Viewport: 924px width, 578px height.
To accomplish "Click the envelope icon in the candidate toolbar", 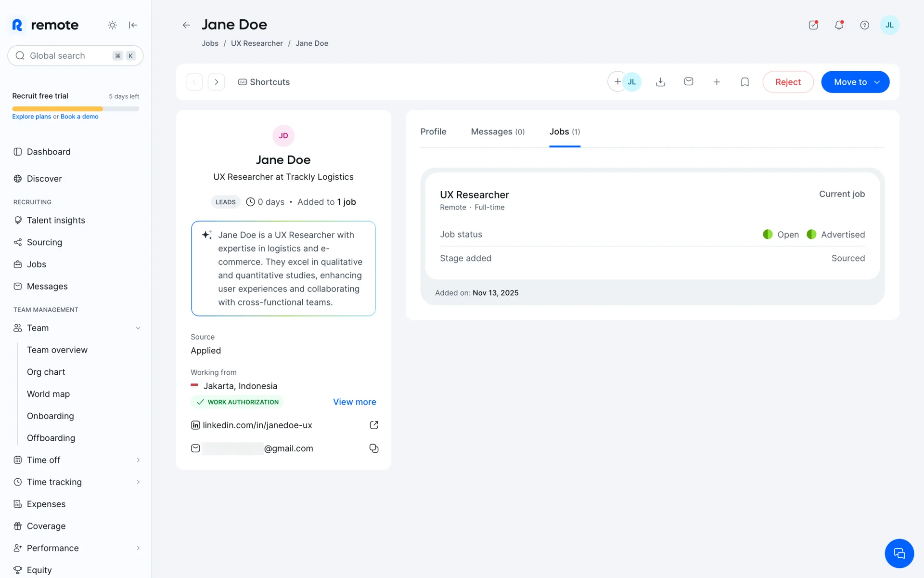I will click(x=688, y=82).
